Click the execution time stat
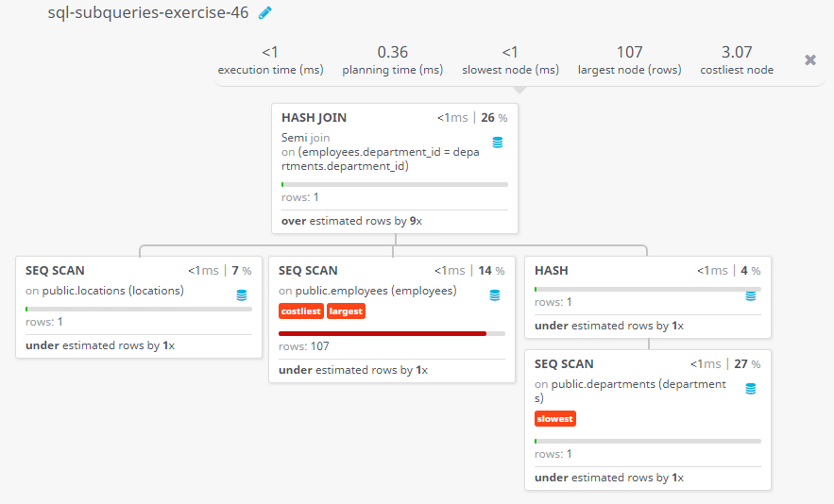 270,60
